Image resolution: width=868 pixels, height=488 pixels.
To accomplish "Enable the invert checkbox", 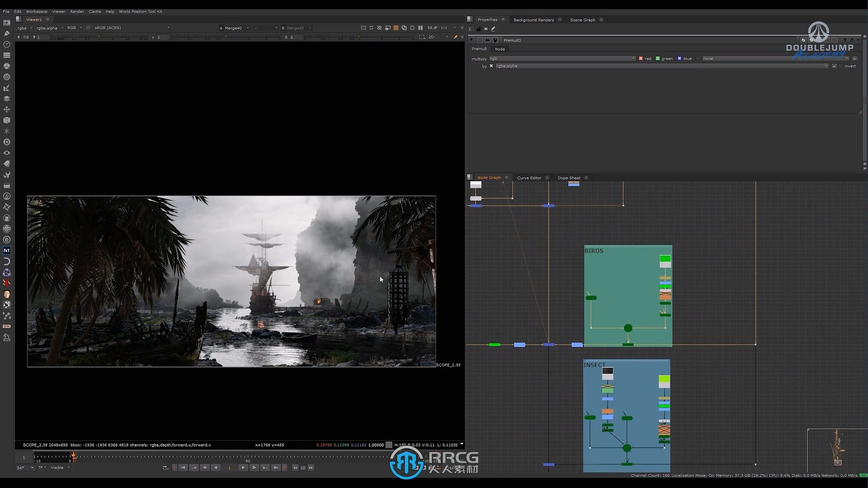I will tap(841, 66).
